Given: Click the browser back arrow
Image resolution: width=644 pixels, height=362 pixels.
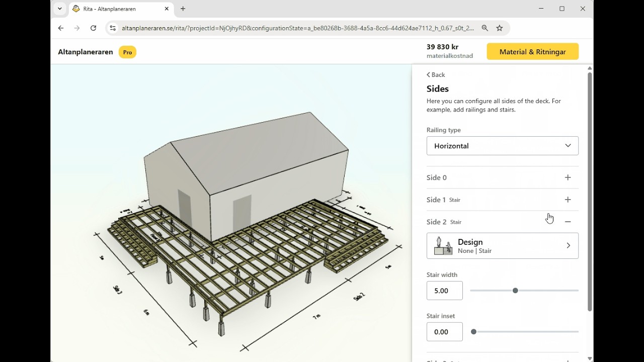Looking at the screenshot, I should [61, 28].
